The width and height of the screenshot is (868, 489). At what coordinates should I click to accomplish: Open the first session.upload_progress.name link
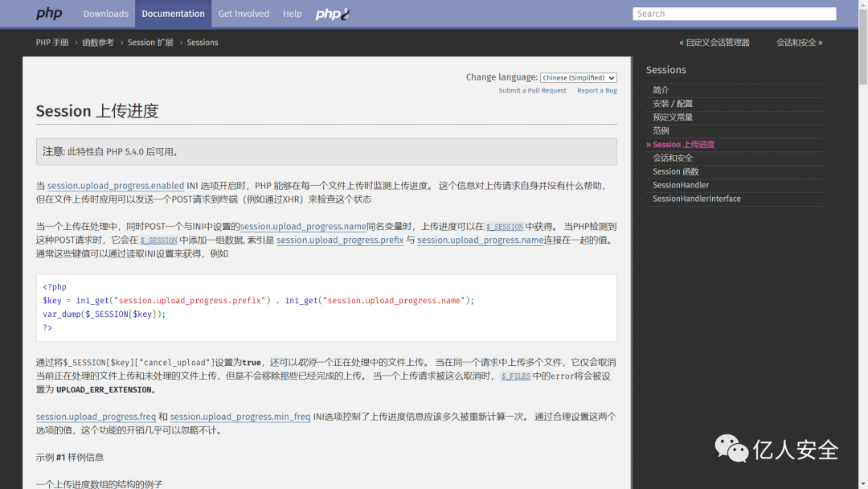pyautogui.click(x=303, y=227)
